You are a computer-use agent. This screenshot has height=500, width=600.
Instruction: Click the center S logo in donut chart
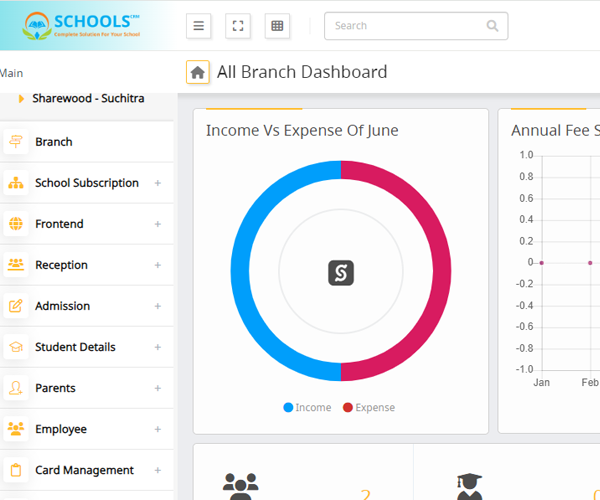pyautogui.click(x=341, y=272)
